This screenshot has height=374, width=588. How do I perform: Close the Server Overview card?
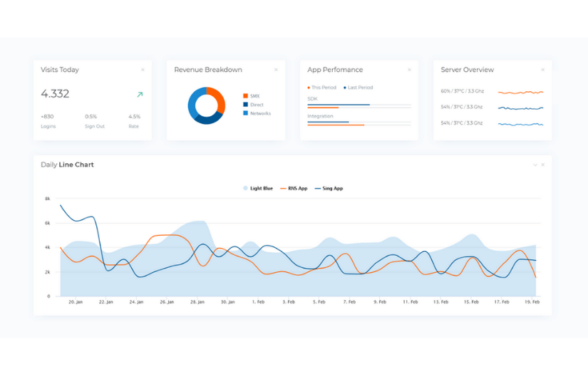tap(542, 70)
